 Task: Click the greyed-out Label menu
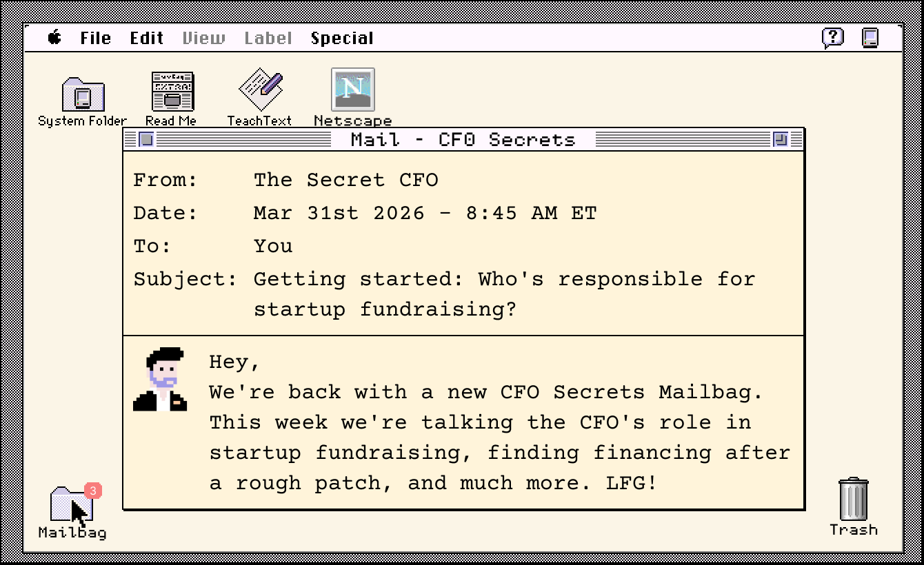tap(268, 38)
